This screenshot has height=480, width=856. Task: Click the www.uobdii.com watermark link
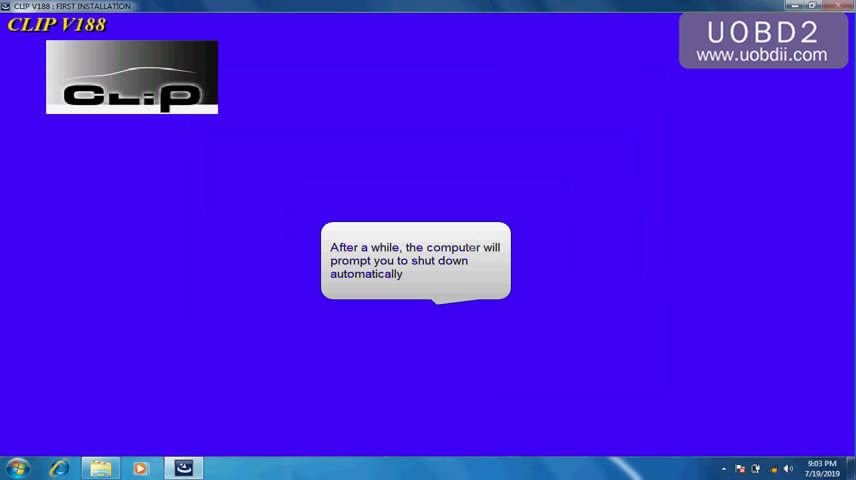point(762,55)
